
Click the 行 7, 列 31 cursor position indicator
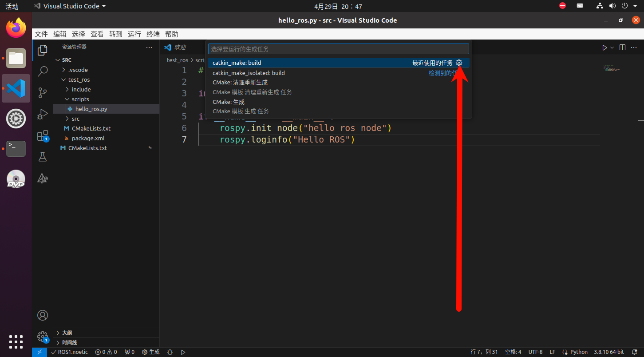[484, 352]
